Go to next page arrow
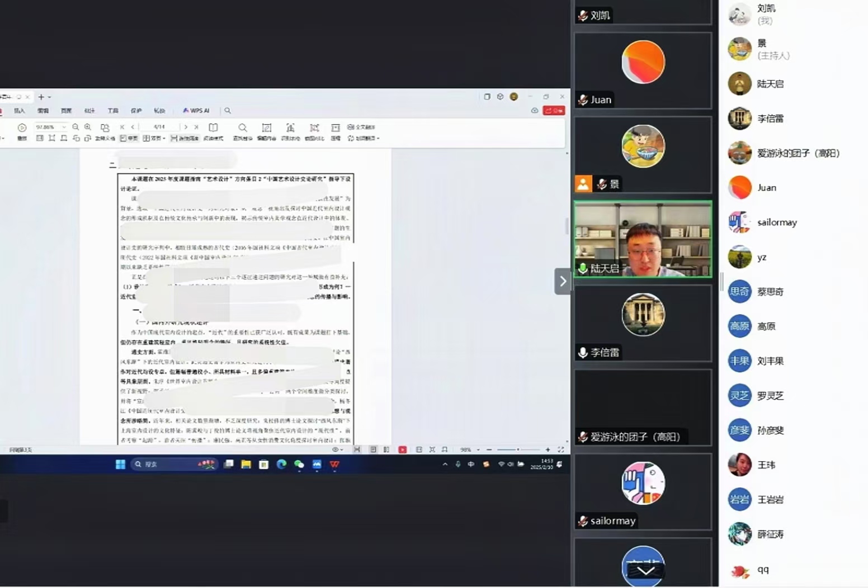Image resolution: width=868 pixels, height=588 pixels. [186, 127]
